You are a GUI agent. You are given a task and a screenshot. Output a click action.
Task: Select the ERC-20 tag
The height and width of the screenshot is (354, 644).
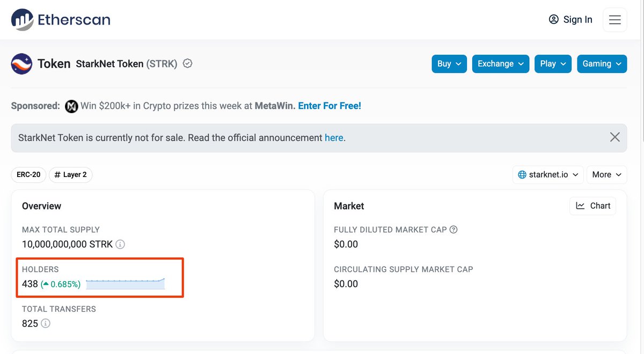[x=28, y=175]
